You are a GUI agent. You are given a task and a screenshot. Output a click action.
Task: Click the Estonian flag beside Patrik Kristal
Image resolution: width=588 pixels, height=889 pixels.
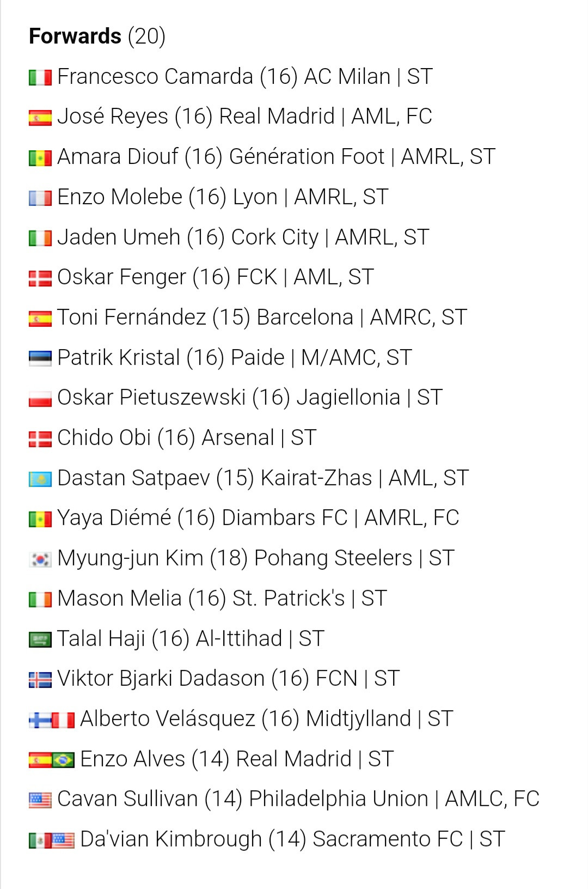click(x=40, y=359)
